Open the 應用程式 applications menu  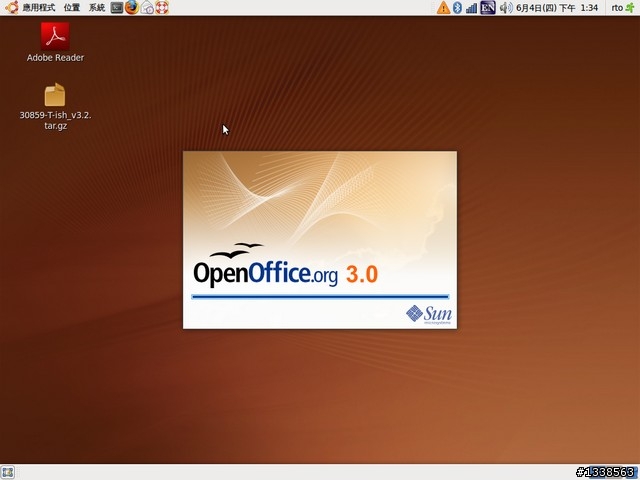(38, 8)
